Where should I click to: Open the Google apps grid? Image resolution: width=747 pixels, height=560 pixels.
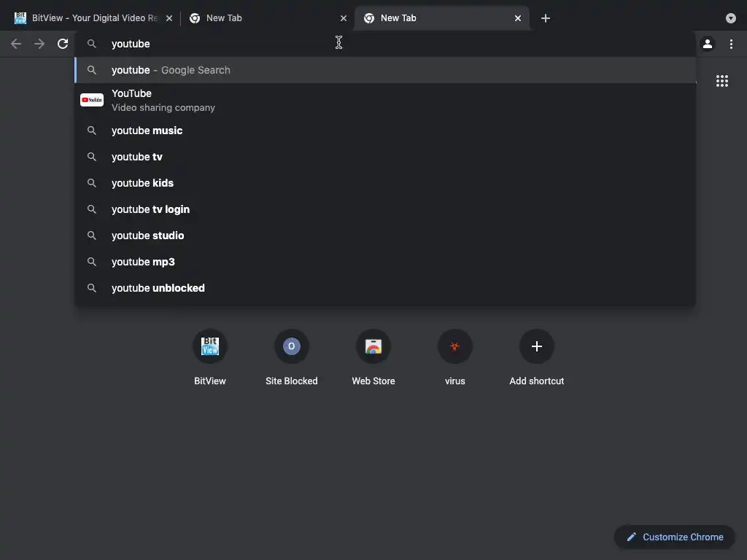[722, 81]
